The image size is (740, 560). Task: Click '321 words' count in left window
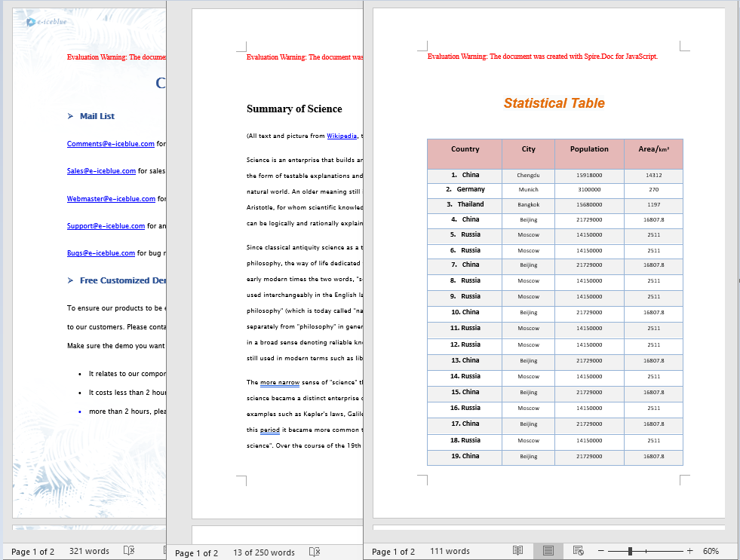tap(89, 551)
